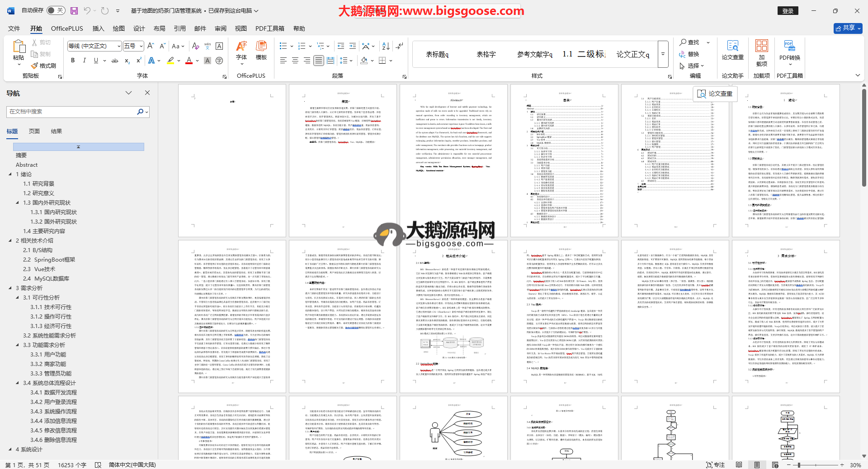
Task: Apply italic with the I icon
Action: [84, 61]
